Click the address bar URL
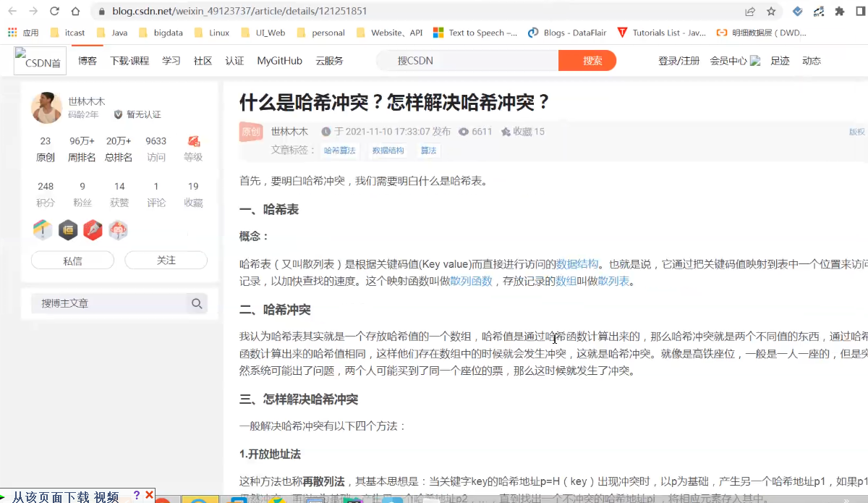Screen dimensions: 868x503 [x=239, y=12]
